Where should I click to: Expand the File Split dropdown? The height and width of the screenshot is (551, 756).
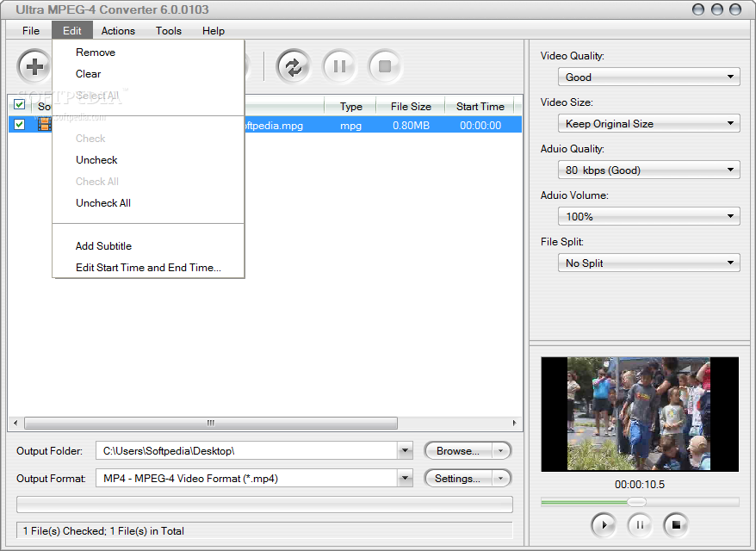point(648,263)
